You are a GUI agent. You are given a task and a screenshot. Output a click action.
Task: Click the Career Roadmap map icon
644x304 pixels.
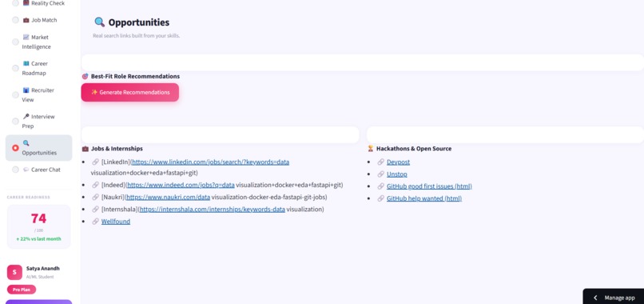[26, 63]
